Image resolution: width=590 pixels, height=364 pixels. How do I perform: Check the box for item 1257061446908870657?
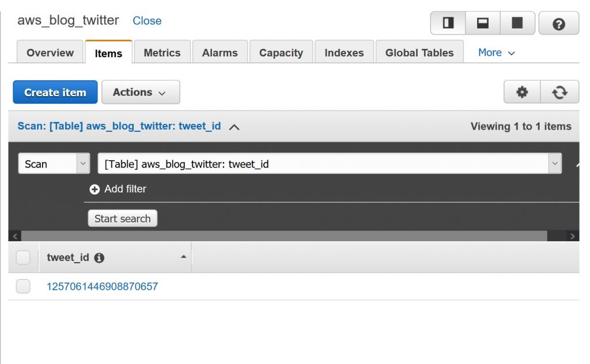[x=23, y=287]
